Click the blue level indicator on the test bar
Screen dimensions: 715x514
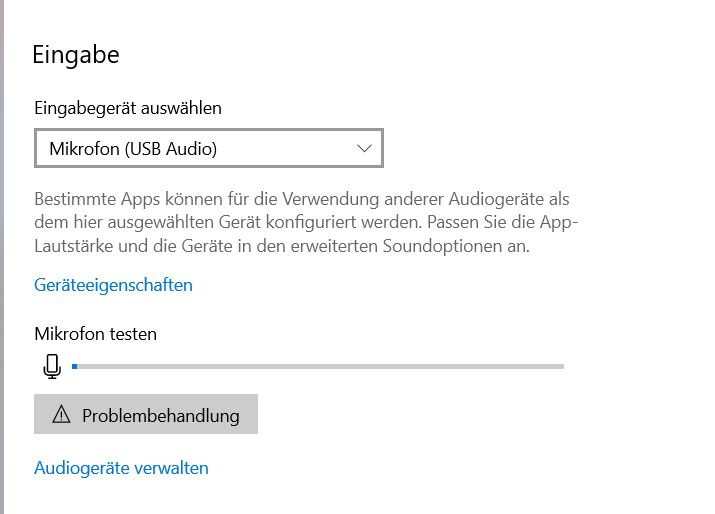click(75, 367)
